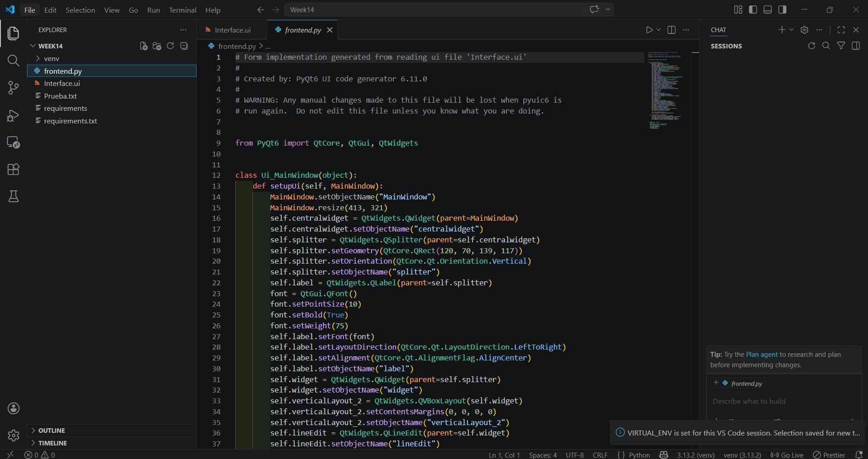Image resolution: width=868 pixels, height=459 pixels.
Task: Open the Search view in activity bar
Action: tap(14, 61)
